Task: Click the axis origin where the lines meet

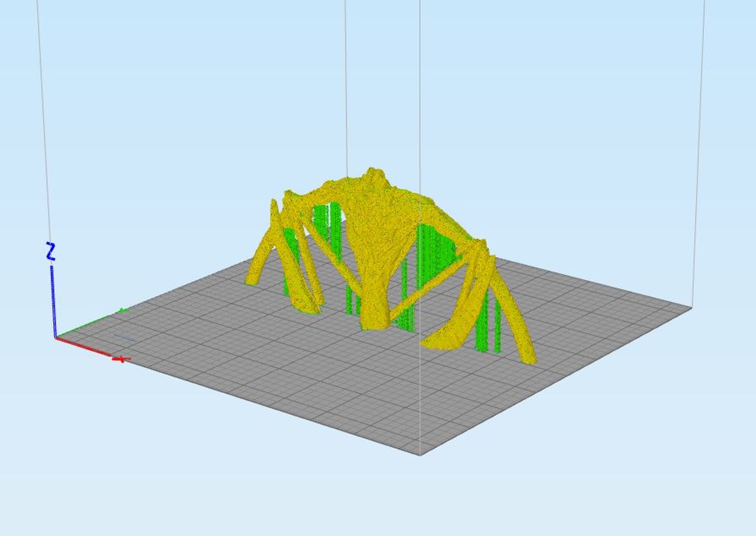Action: point(56,338)
